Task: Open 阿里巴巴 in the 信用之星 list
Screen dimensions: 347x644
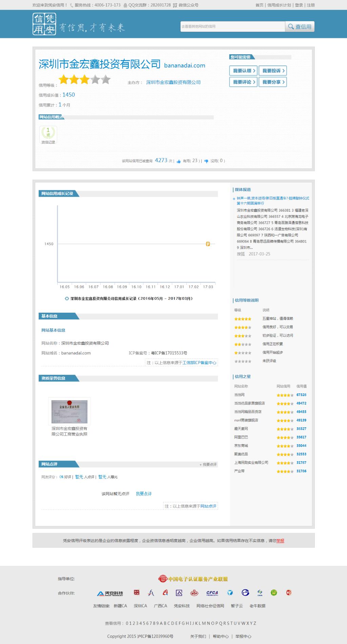Action: coord(241,437)
